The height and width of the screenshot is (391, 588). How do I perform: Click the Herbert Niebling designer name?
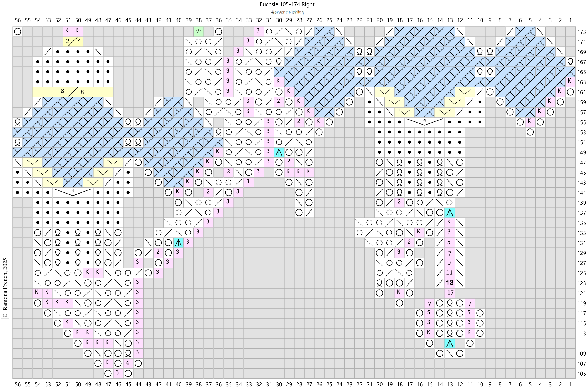pos(287,12)
